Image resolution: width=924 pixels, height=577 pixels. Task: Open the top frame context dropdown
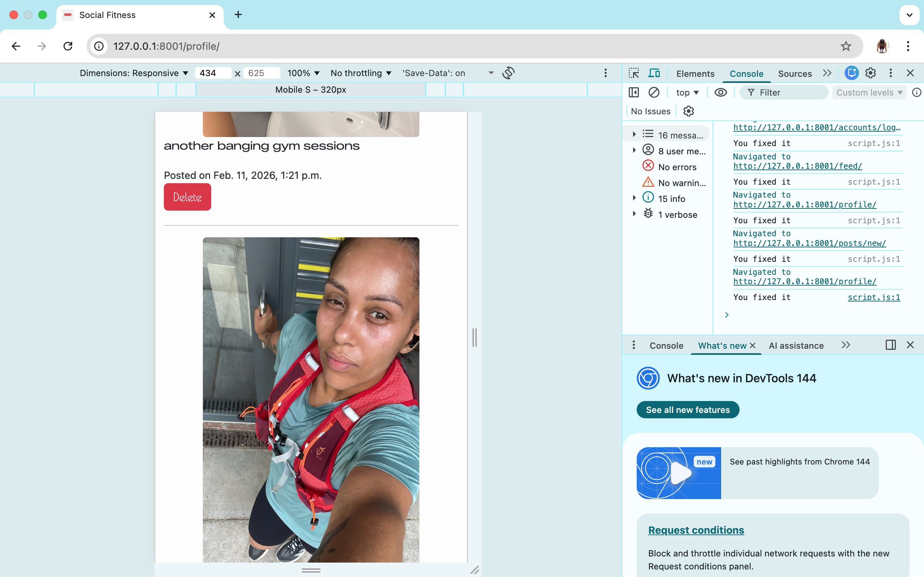687,92
